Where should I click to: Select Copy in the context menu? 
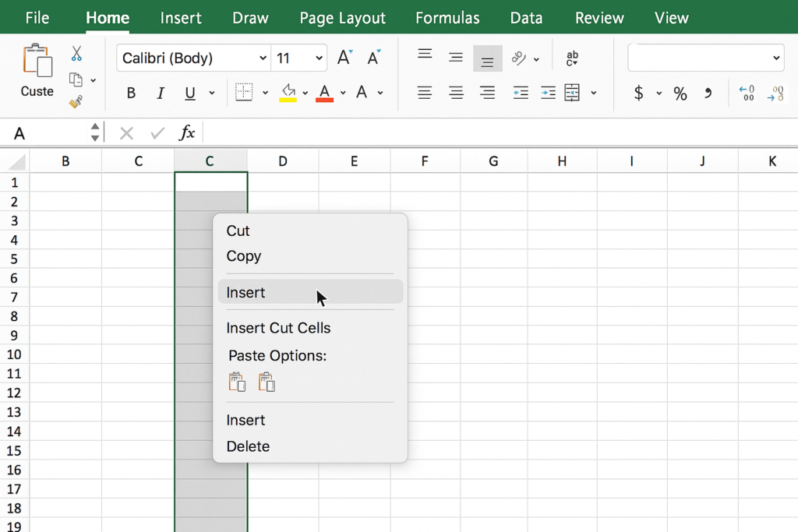coord(243,256)
